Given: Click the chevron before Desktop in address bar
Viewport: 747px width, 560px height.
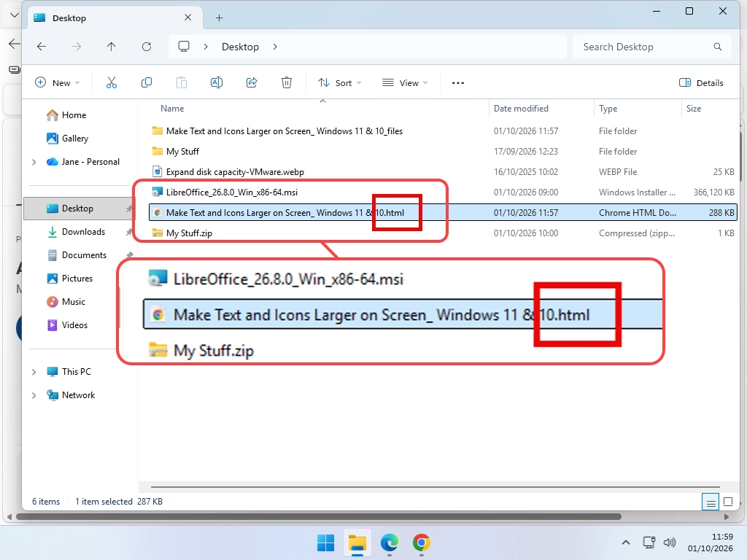Looking at the screenshot, I should click(206, 47).
